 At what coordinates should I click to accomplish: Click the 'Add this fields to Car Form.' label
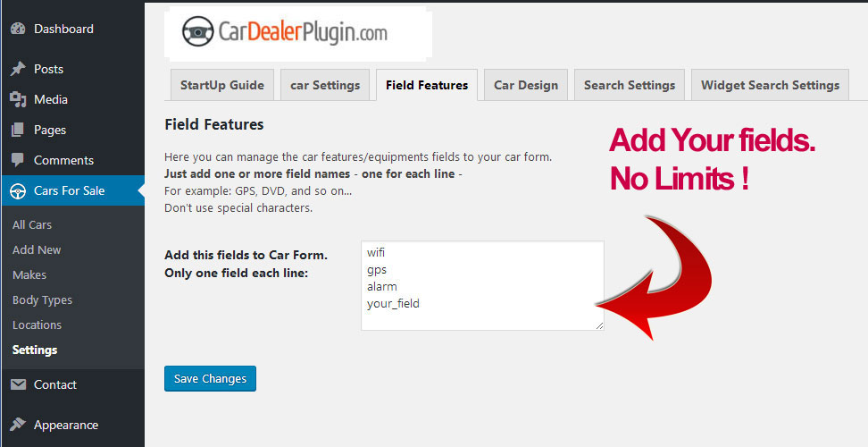[246, 255]
